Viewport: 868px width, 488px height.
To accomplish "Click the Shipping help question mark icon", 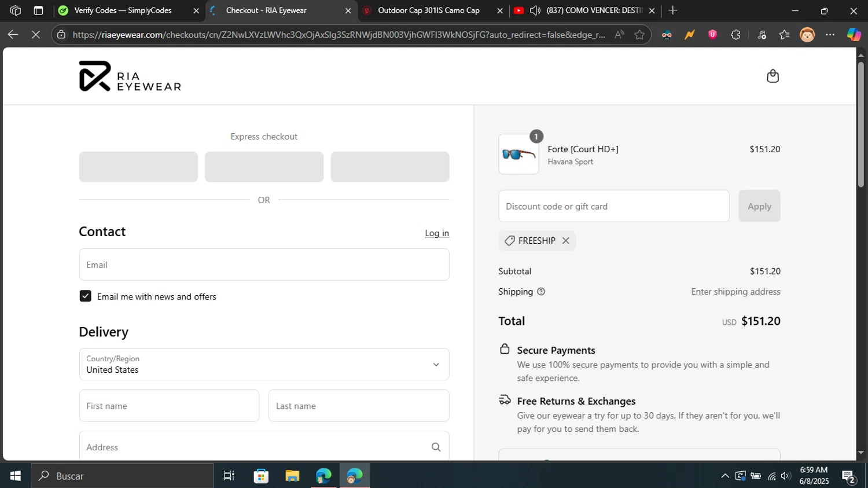I will [541, 292].
